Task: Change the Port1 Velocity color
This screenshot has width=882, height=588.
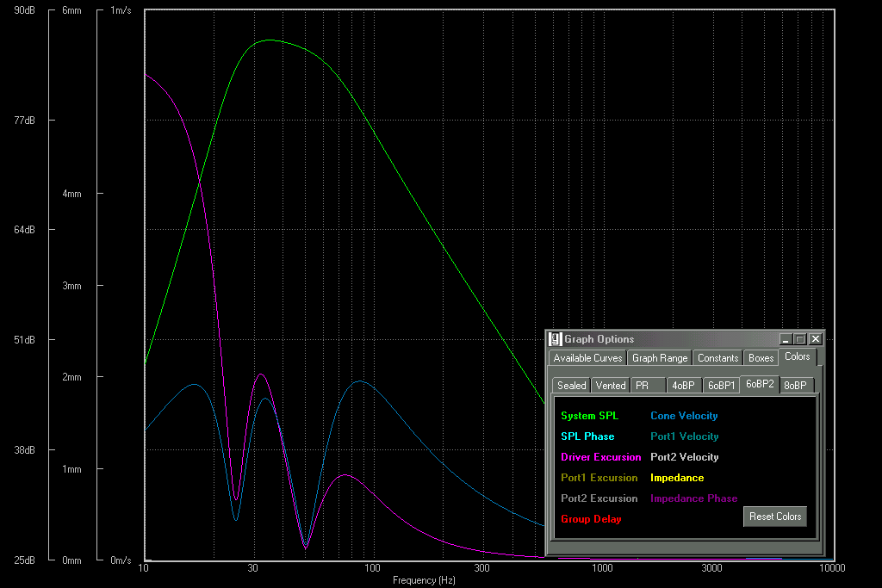Action: pyautogui.click(x=685, y=436)
